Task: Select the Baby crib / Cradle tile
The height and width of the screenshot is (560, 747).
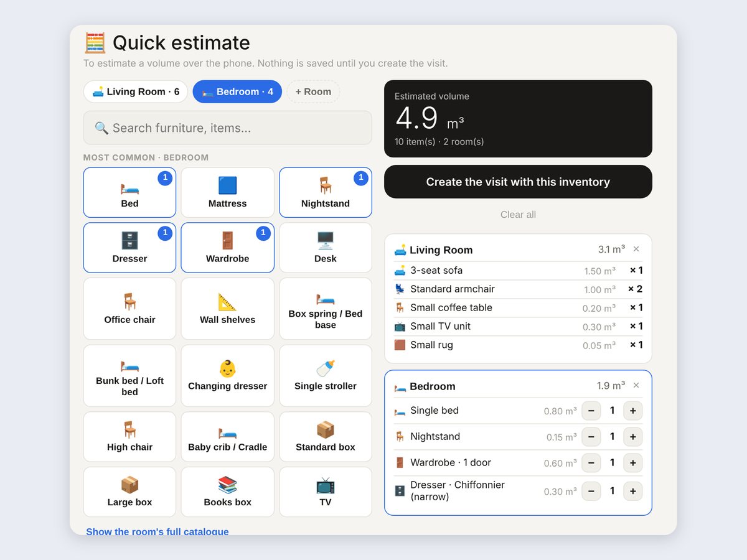Action: click(227, 437)
